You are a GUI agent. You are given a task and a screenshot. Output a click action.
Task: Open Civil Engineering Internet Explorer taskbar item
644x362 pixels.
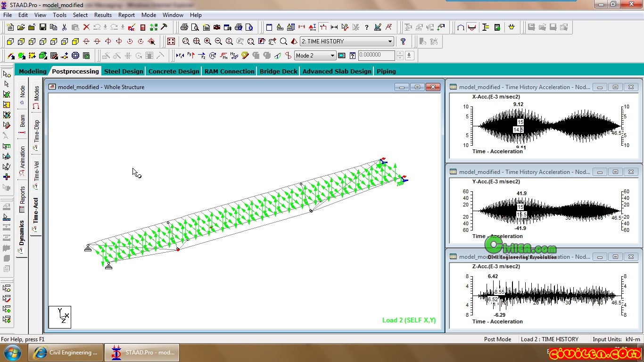[66, 353]
